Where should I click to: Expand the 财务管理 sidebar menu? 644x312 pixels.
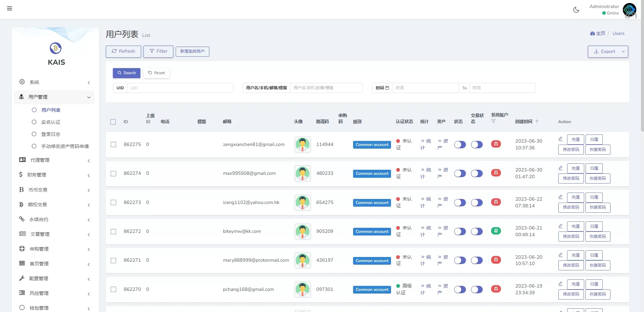pos(54,175)
